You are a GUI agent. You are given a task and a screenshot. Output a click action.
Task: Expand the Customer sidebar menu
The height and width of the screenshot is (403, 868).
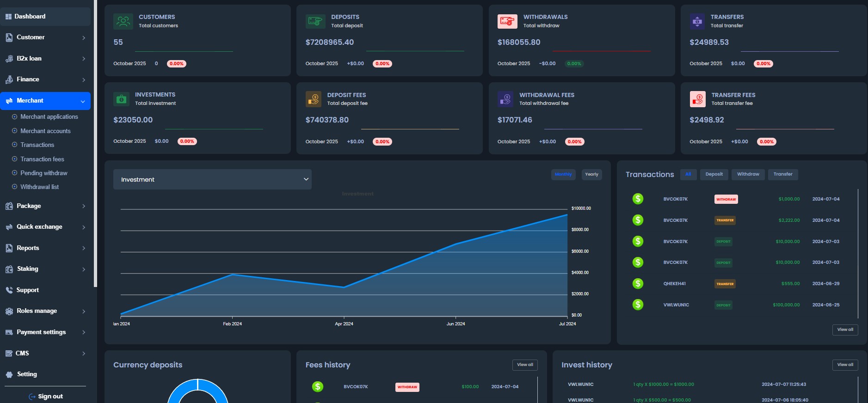pyautogui.click(x=45, y=37)
